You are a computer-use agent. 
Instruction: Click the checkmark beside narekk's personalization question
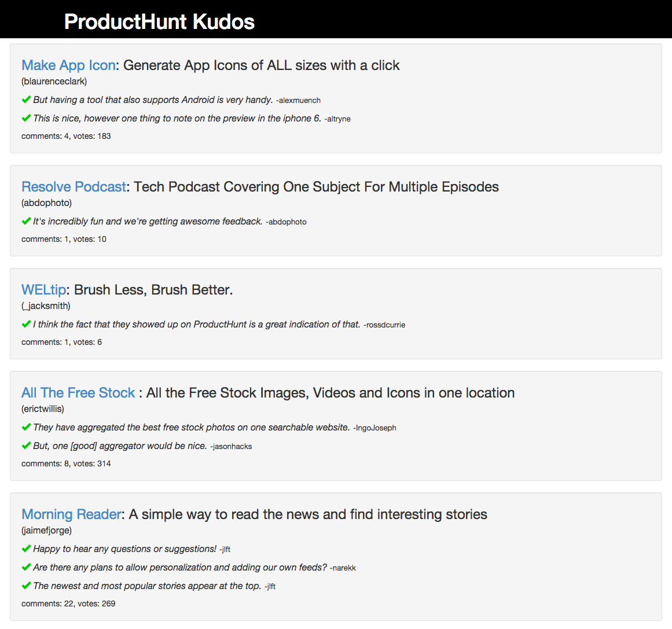pos(26,567)
